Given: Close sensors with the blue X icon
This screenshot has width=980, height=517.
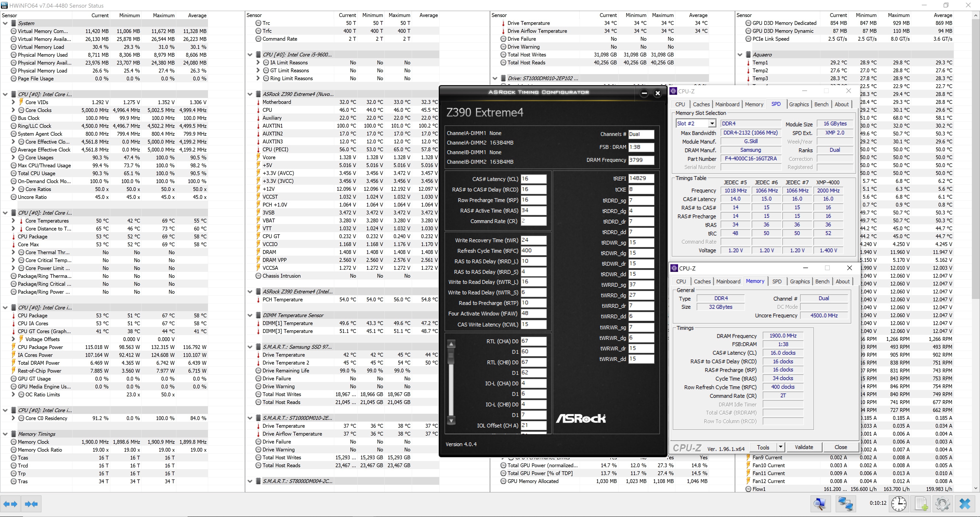Looking at the screenshot, I should point(965,504).
